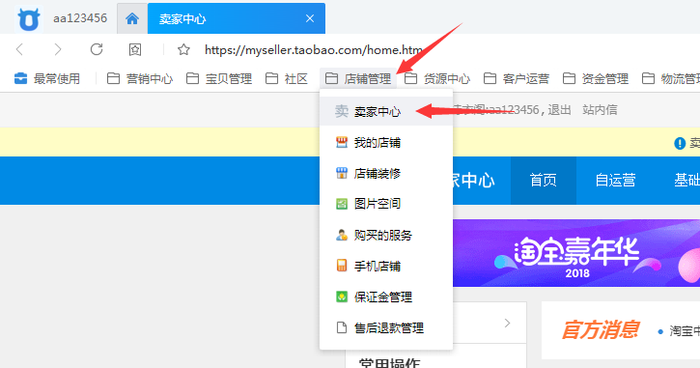Open the 最常使用 briefcase bookmark
700x368 pixels.
tap(47, 79)
